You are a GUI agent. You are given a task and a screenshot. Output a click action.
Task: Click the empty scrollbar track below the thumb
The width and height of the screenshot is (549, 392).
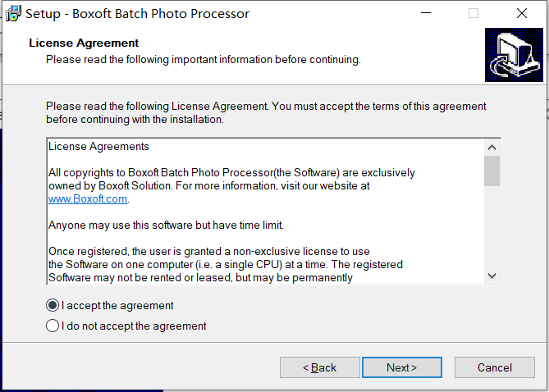[492, 227]
